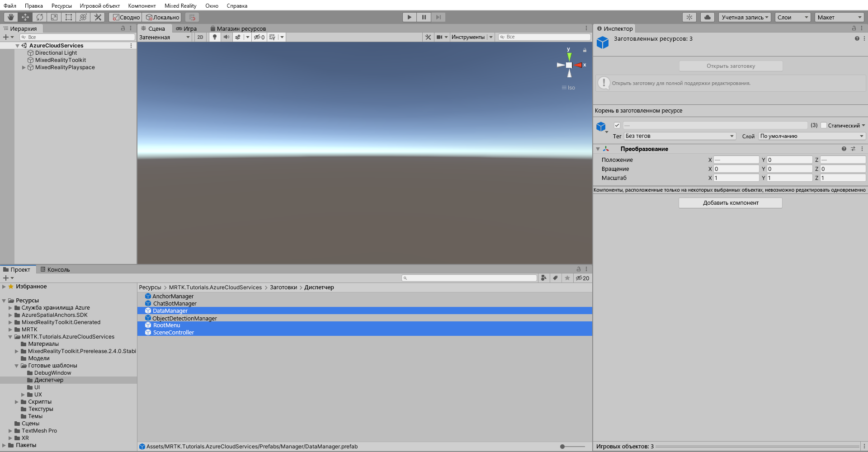Toggle hidden packages count 20 in Project
This screenshot has height=452, width=868.
coord(583,278)
